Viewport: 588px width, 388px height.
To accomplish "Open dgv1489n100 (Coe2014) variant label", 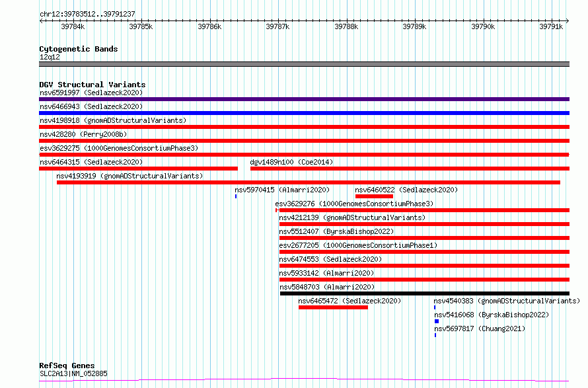I will coord(291,162).
